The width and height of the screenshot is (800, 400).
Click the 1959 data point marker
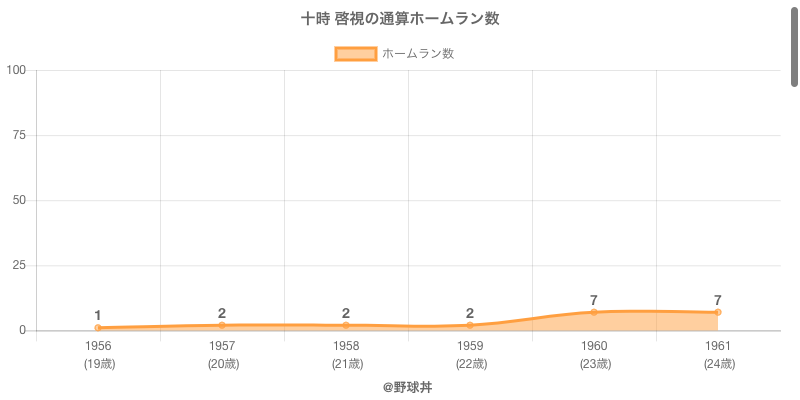[470, 325]
